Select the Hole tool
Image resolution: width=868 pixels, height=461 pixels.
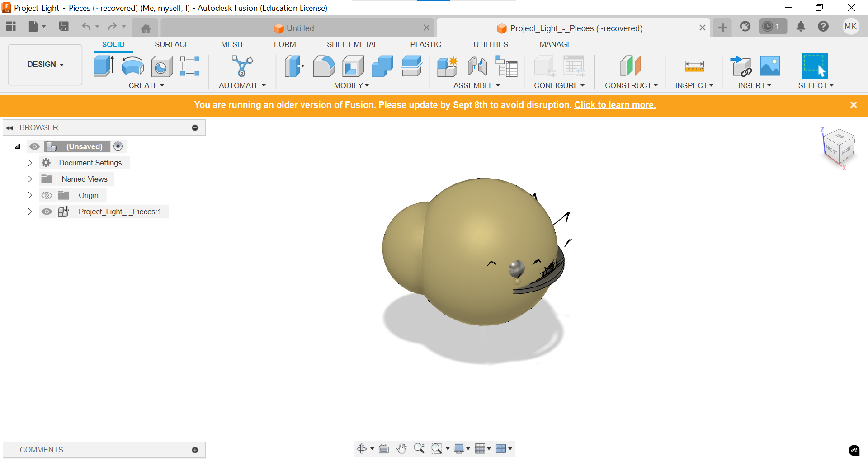pos(162,66)
